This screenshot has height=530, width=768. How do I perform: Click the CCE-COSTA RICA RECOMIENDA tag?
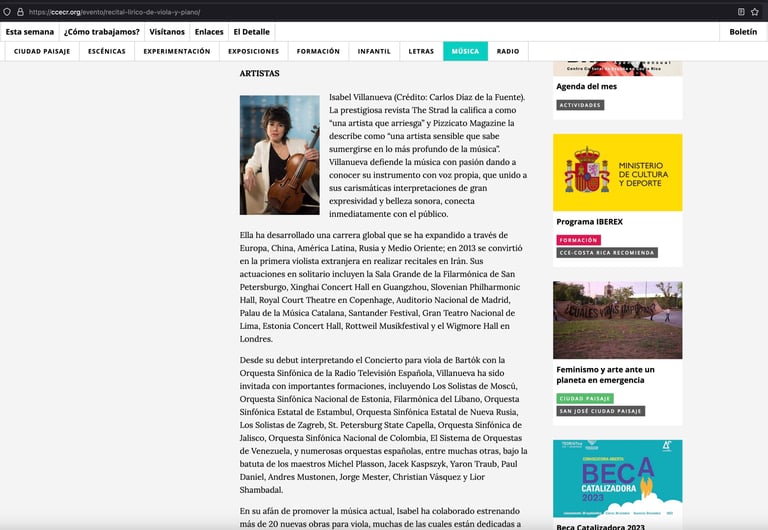[607, 253]
